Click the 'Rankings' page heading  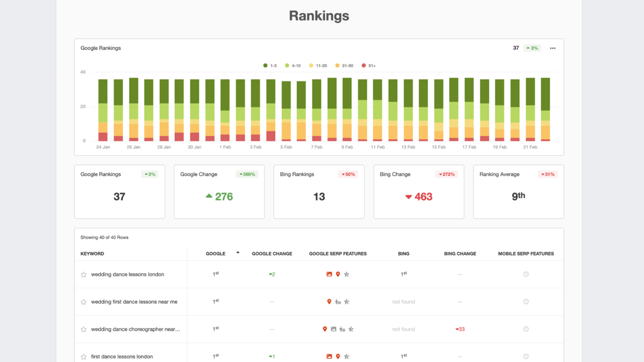pos(319,16)
